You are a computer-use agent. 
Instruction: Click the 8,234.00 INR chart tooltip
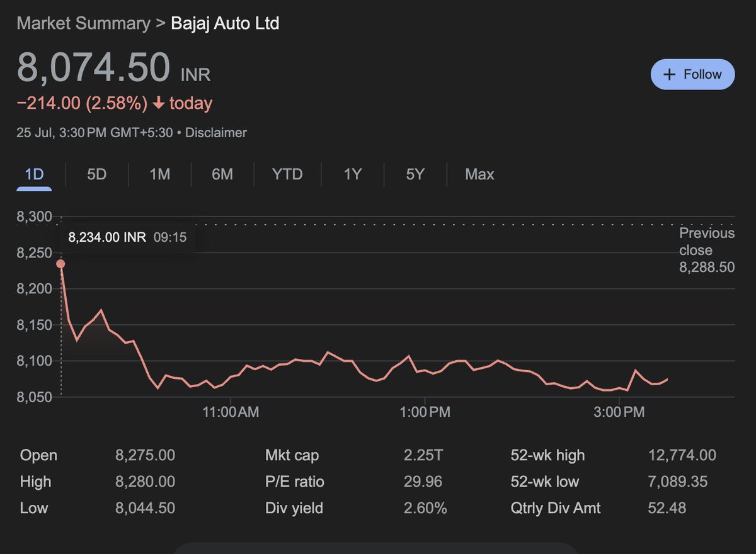point(127,237)
